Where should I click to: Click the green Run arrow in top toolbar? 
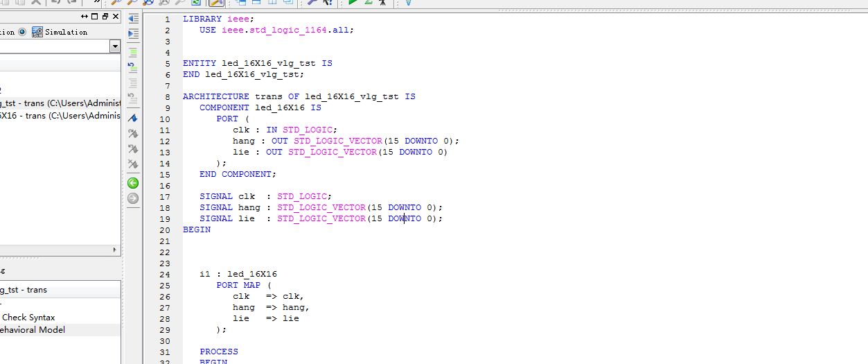(x=353, y=3)
